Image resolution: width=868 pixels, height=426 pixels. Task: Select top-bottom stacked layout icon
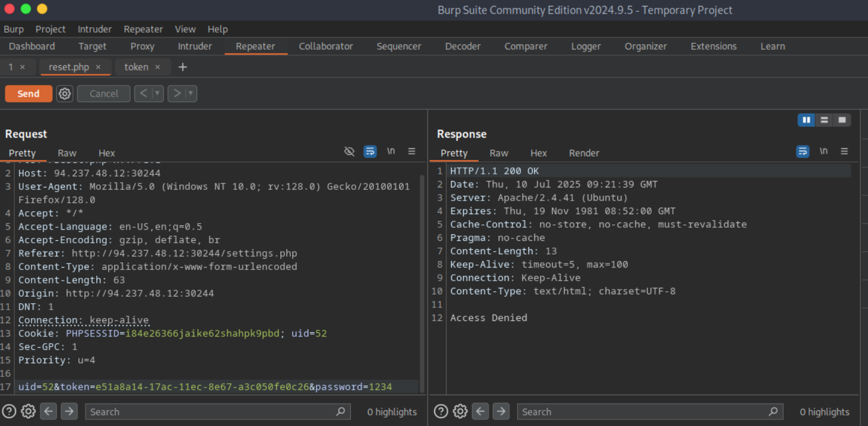pyautogui.click(x=824, y=120)
